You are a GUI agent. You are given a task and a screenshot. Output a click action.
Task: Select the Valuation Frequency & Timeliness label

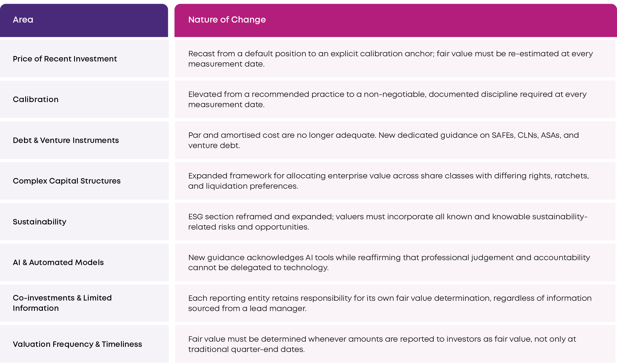[x=78, y=344]
